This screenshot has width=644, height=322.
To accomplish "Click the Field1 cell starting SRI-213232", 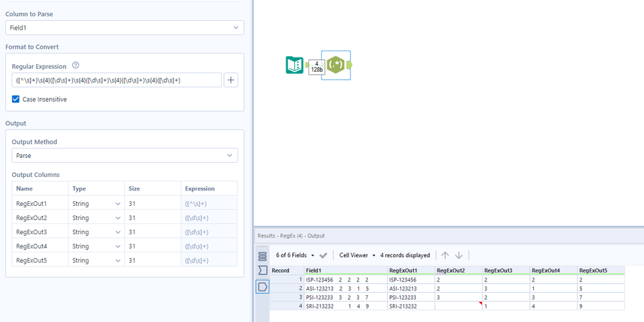I will 346,306.
